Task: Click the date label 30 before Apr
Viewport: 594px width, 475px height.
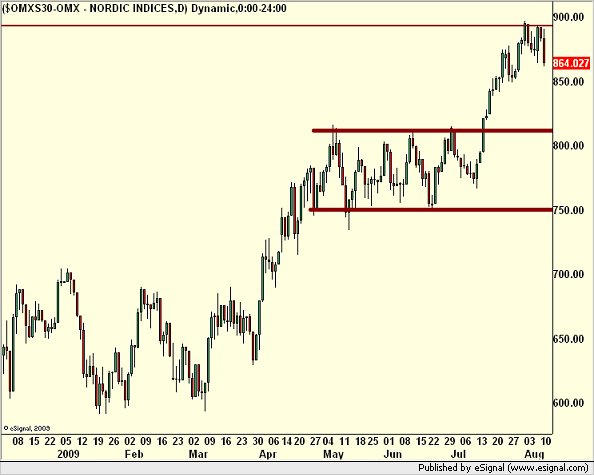Action: pyautogui.click(x=258, y=441)
